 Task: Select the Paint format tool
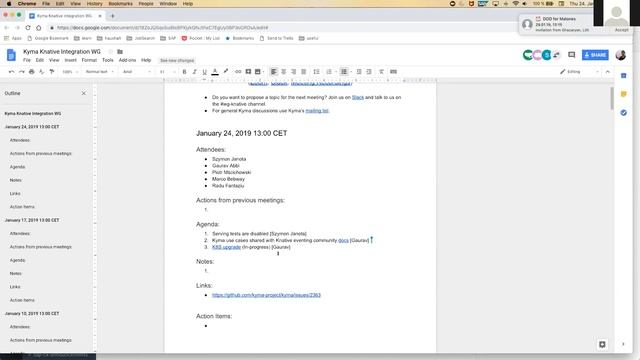(52, 72)
